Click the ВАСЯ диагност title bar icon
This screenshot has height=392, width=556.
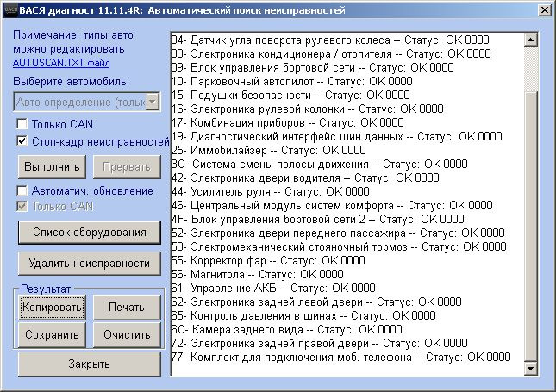(10, 10)
